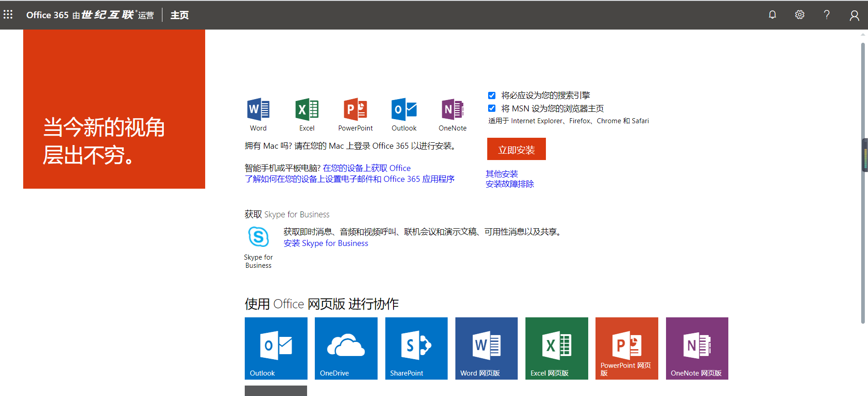The height and width of the screenshot is (396, 868).
Task: Click the Word desktop app icon
Action: click(258, 109)
